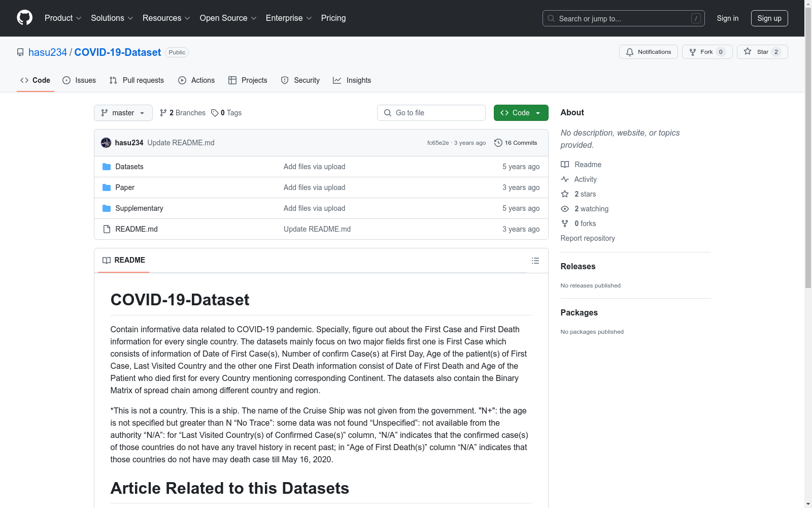Open the README.md file
Screen dimensions: 812x508
pos(137,229)
